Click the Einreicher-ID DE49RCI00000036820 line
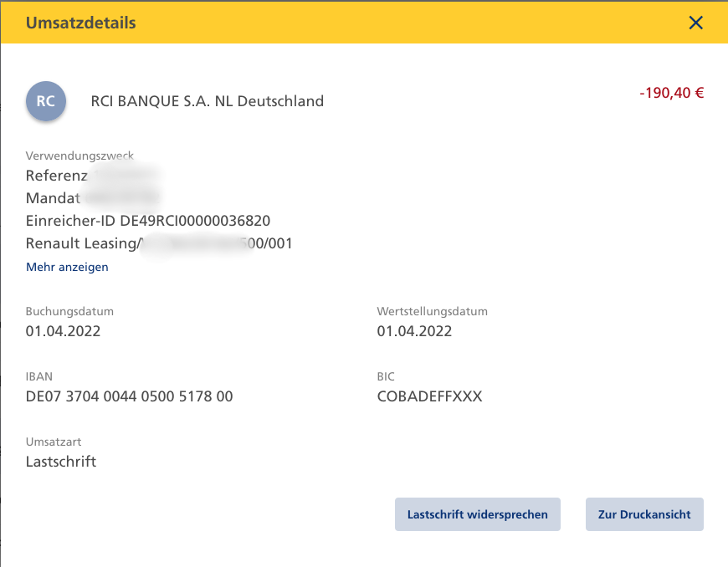Screen dimensions: 728x567 pos(148,221)
